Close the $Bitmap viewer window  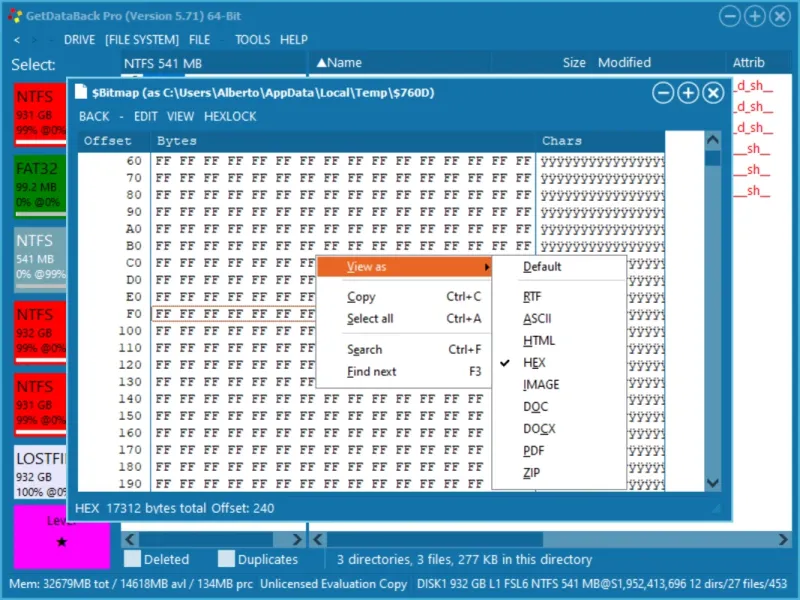(713, 93)
